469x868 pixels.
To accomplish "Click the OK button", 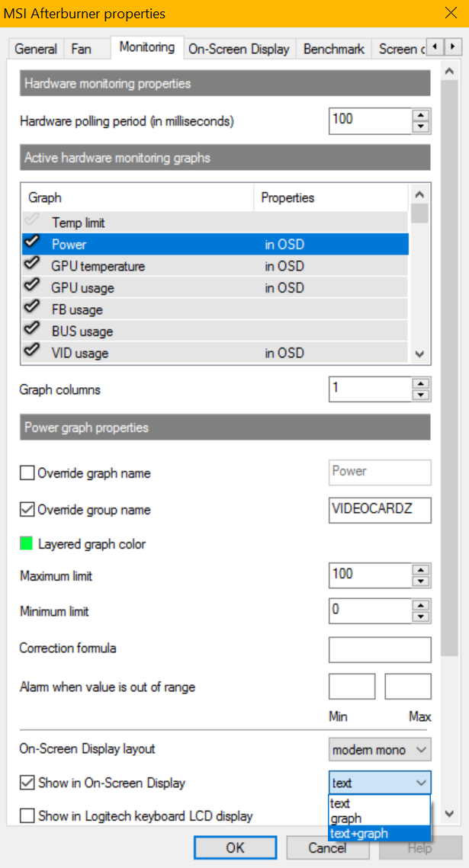I will coord(235,847).
